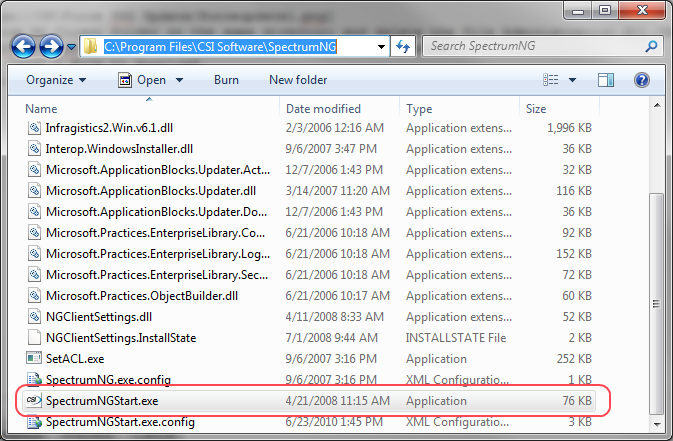Click icon of Microsoft.Practices.EnterpriseLibrary.Co...
Viewport: 673px width, 441px height.
34,233
